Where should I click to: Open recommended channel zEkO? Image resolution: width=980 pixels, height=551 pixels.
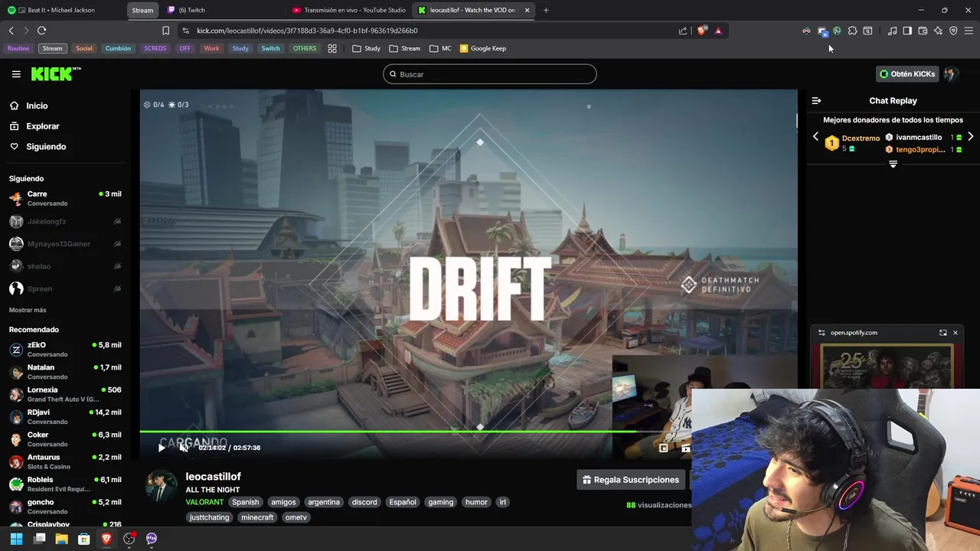65,349
